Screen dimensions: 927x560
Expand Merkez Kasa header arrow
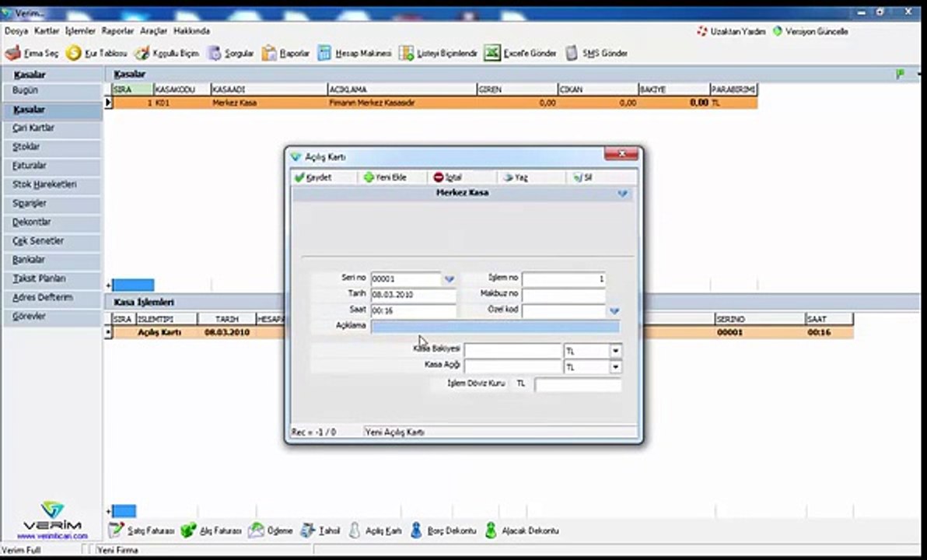[622, 194]
